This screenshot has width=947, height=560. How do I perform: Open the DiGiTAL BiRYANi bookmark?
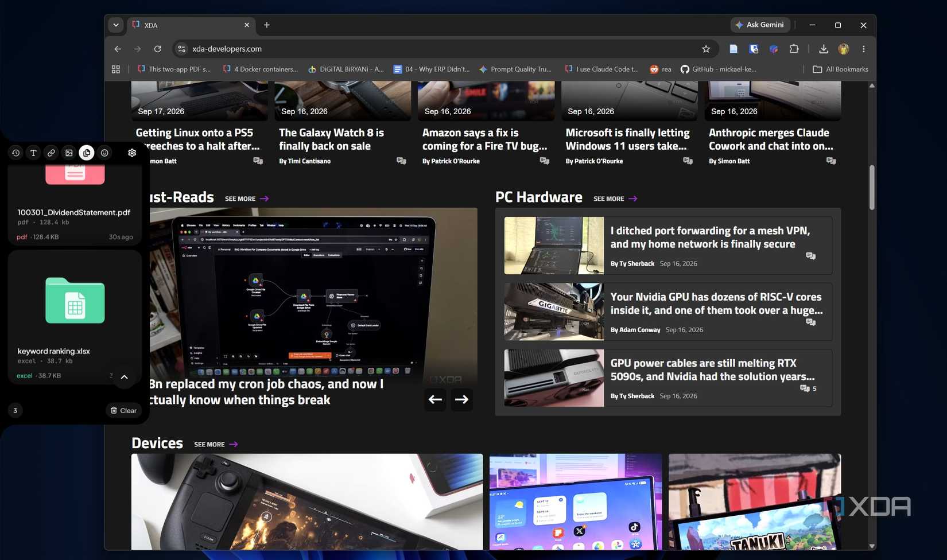tap(346, 69)
